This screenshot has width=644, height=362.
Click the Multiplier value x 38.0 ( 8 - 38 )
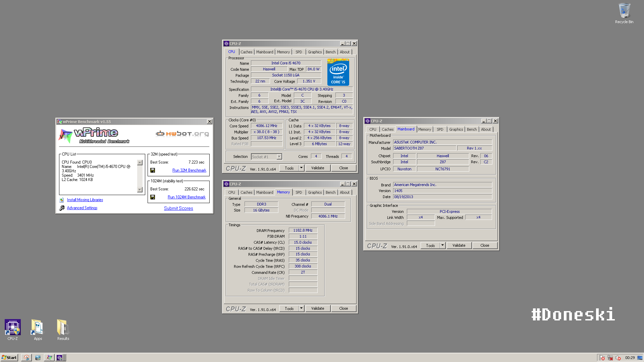(267, 132)
